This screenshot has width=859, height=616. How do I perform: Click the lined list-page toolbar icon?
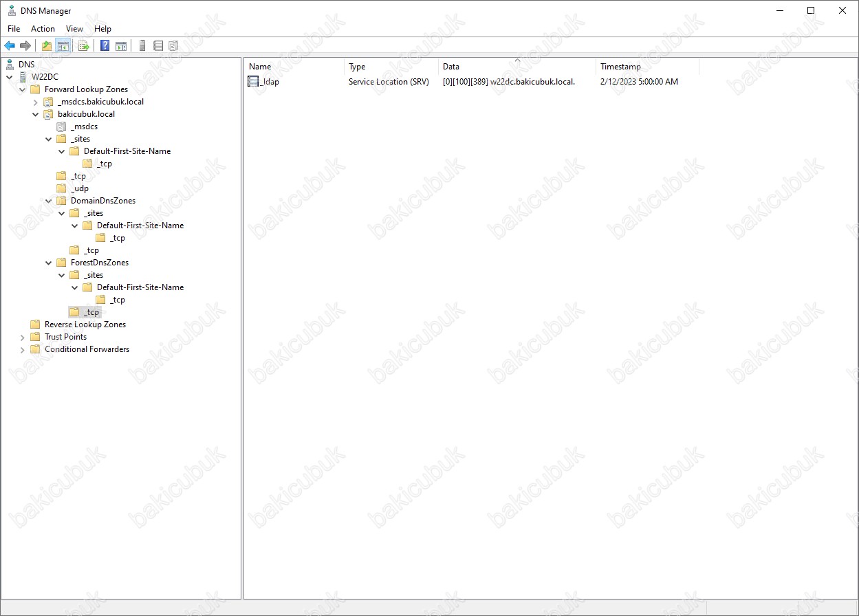pos(158,46)
